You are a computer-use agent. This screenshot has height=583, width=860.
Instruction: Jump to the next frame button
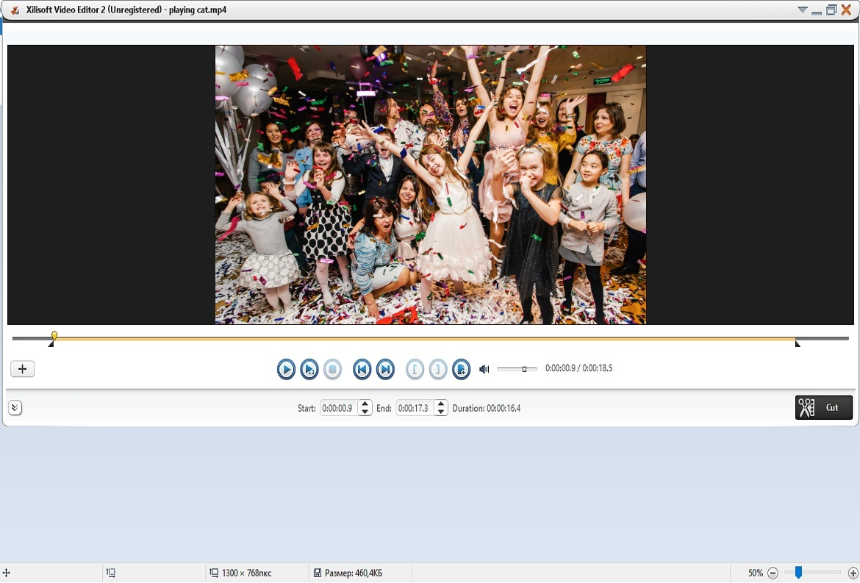point(385,369)
